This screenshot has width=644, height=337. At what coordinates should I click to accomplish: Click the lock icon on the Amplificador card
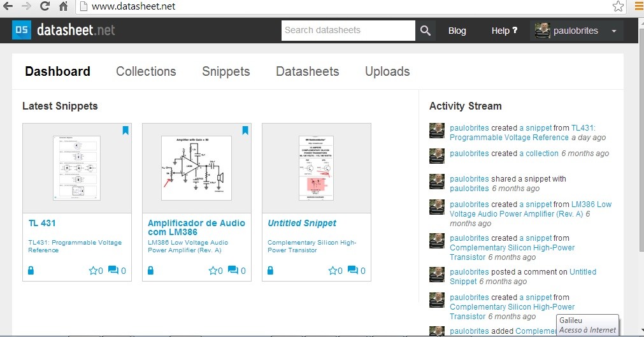(x=150, y=270)
